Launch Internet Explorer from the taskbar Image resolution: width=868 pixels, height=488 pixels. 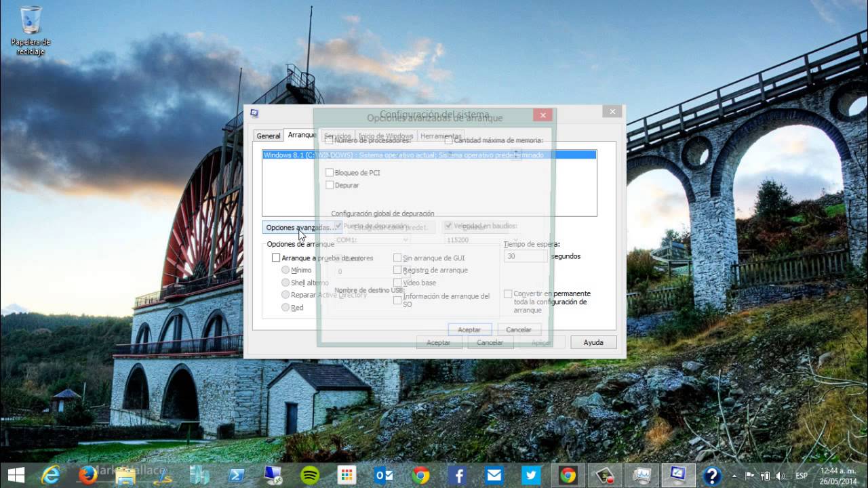click(x=51, y=475)
